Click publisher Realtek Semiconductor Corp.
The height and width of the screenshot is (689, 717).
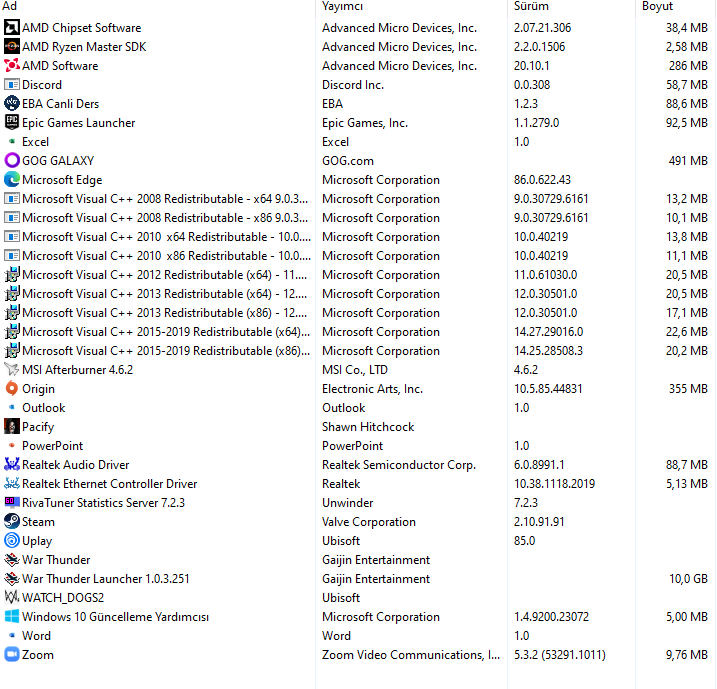pos(399,465)
